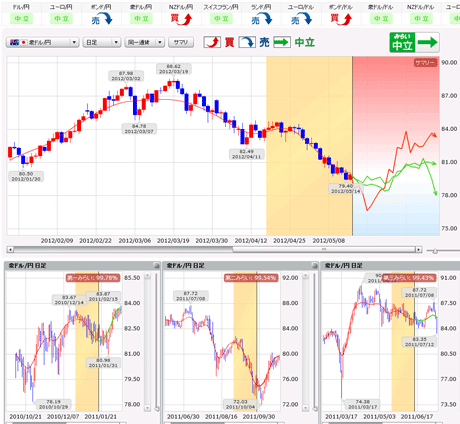Viewport: 460px width, 424px height.
Task: Click the second panel vertical slider knob
Action: pos(315,409)
